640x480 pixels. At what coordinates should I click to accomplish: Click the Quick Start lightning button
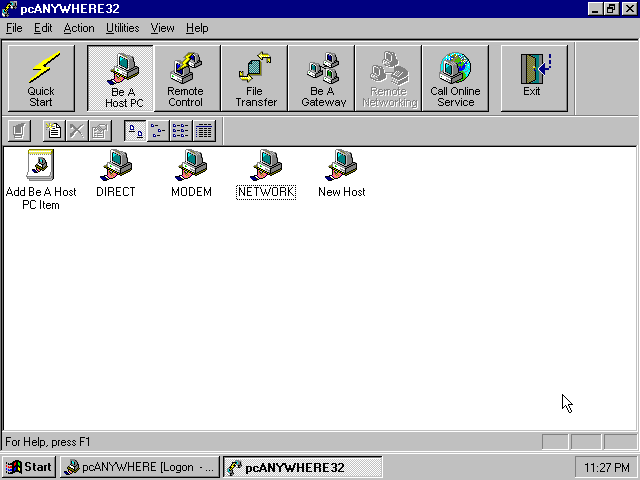[41, 78]
